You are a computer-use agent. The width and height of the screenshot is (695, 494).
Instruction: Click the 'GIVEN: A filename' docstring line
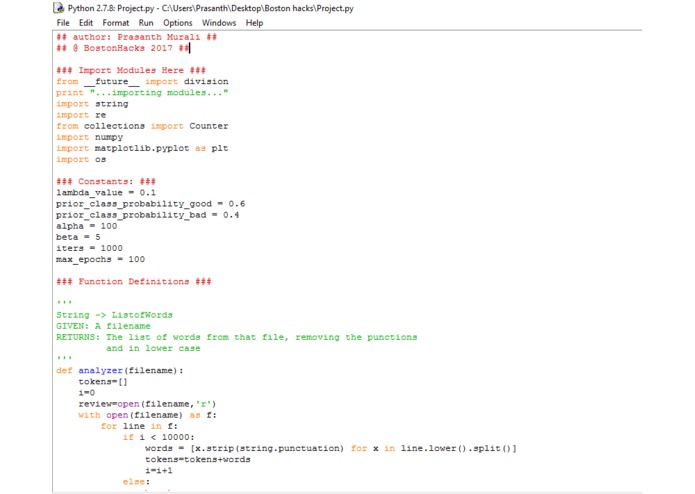pos(103,326)
